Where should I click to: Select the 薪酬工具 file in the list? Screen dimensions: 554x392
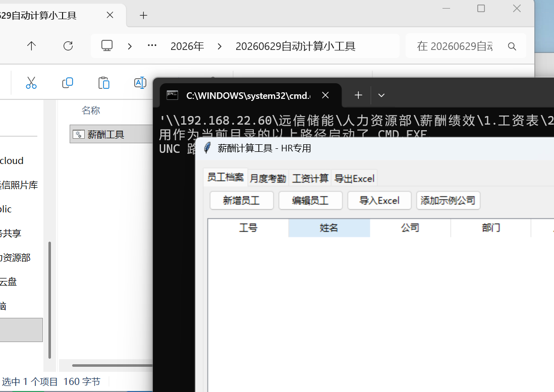pyautogui.click(x=112, y=134)
